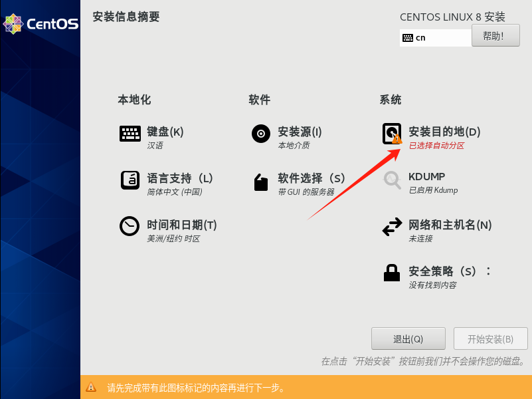532x399 pixels.
Task: Click the clock icon for 时间和日期
Action: click(x=130, y=226)
